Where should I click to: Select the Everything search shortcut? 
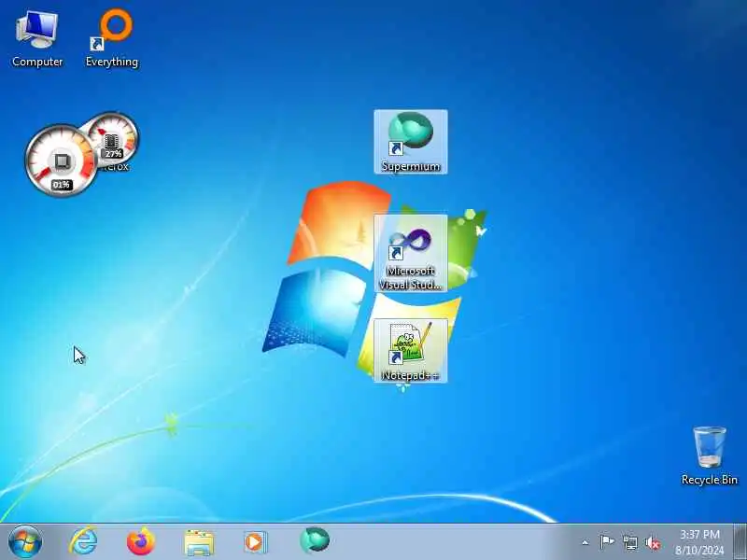tap(112, 39)
